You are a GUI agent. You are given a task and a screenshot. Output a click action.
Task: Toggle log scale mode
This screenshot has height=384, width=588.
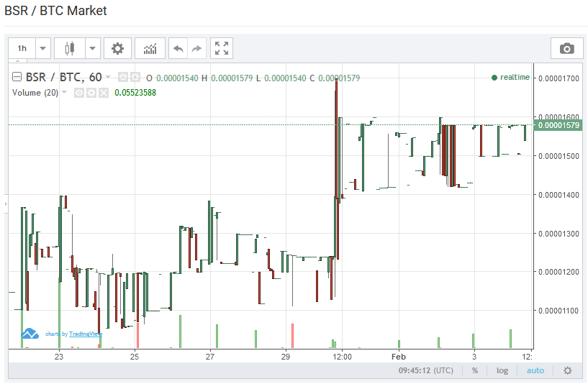pos(502,370)
